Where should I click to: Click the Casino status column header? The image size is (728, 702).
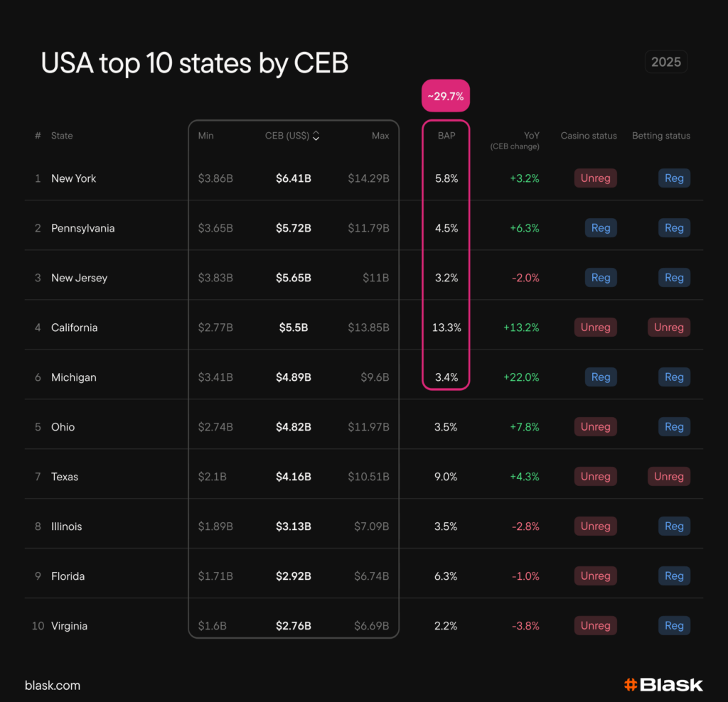pyautogui.click(x=589, y=136)
